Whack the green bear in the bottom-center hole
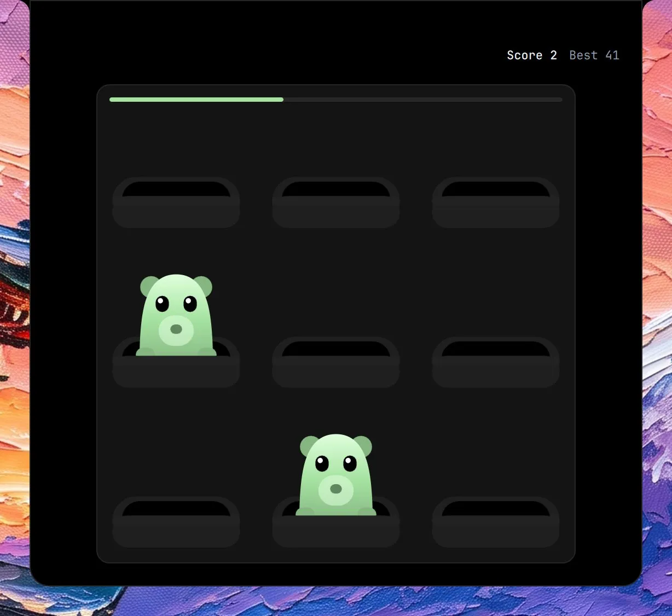Image resolution: width=672 pixels, height=616 pixels. pos(336,475)
